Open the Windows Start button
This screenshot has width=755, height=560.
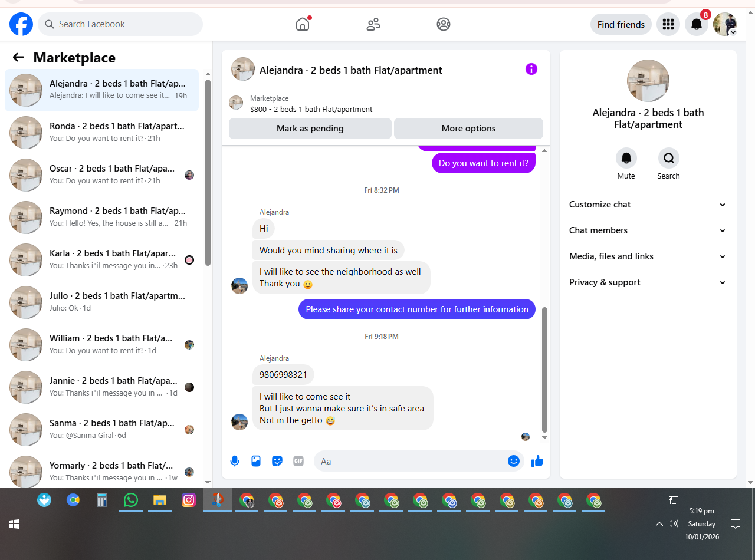[14, 524]
